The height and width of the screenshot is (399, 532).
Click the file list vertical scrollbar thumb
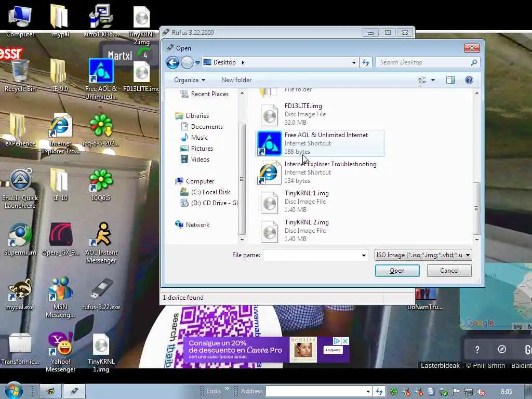[x=476, y=208]
